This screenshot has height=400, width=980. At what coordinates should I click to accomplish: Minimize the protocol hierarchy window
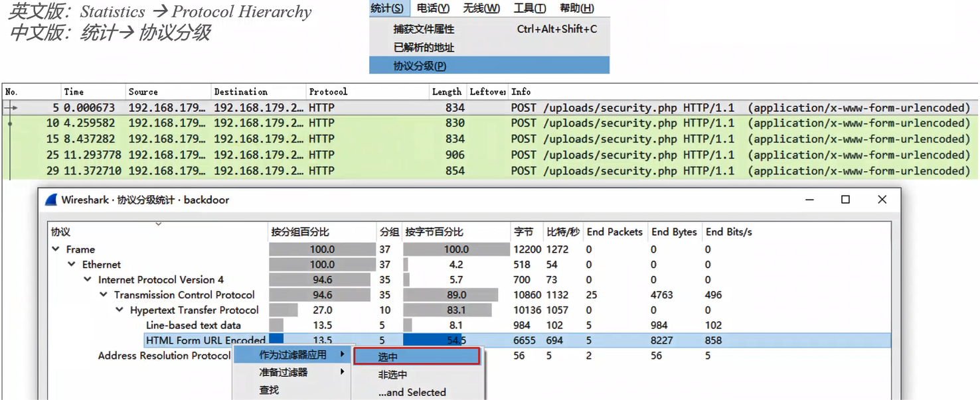[x=809, y=200]
